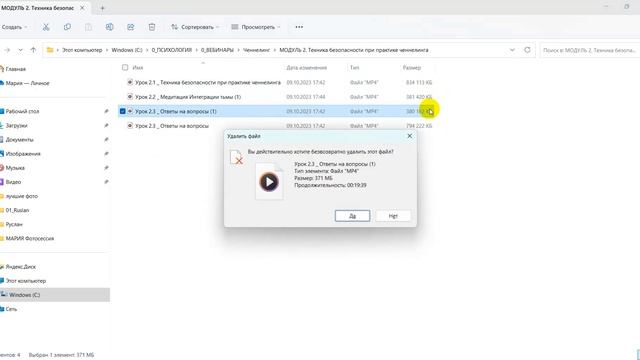This screenshot has height=360, width=640.
Task: Click 0_ВЕБИНАРЫ in breadcrumb path
Action: coord(217,50)
